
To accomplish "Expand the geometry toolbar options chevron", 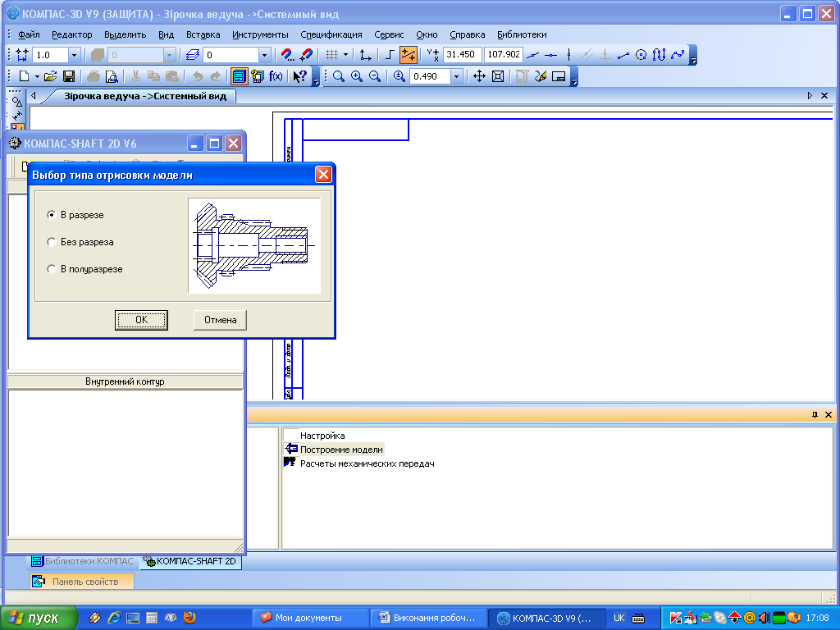I will click(x=692, y=55).
